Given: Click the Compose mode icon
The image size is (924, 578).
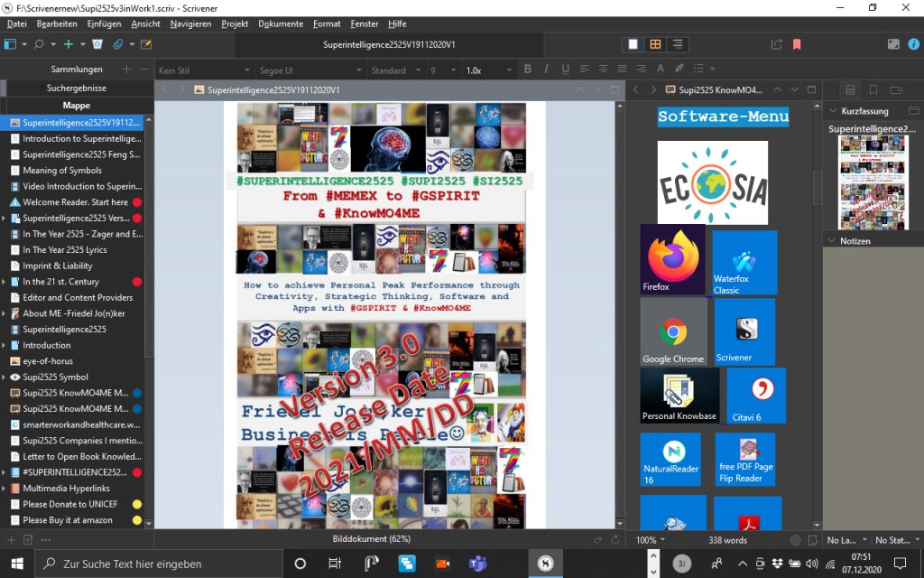Looking at the screenshot, I should click(892, 43).
